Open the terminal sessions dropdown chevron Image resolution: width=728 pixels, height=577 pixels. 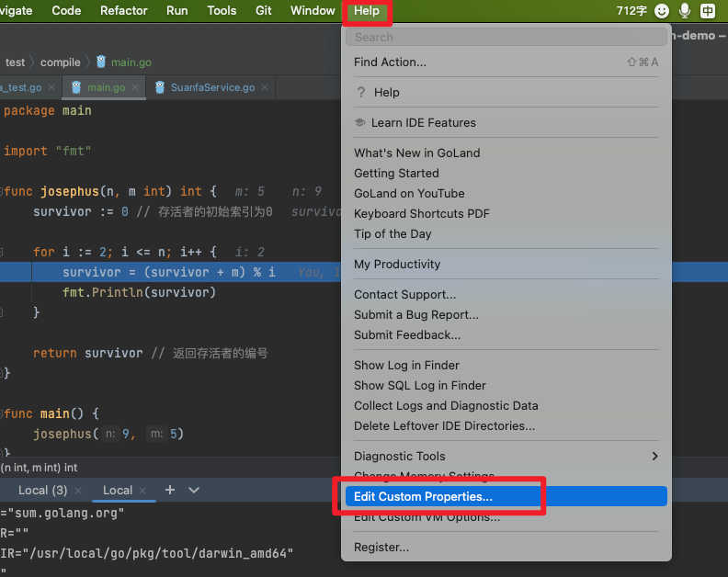[194, 491]
